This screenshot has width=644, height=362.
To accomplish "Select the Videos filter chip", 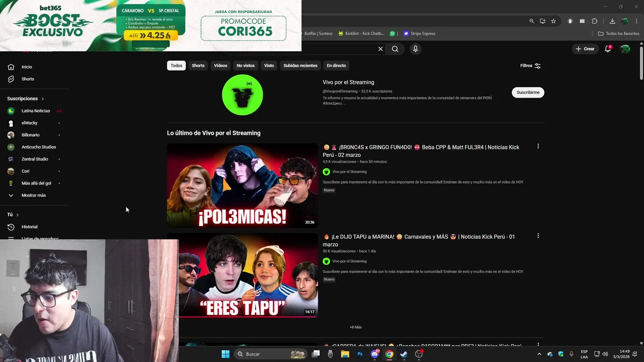I will pyautogui.click(x=220, y=65).
